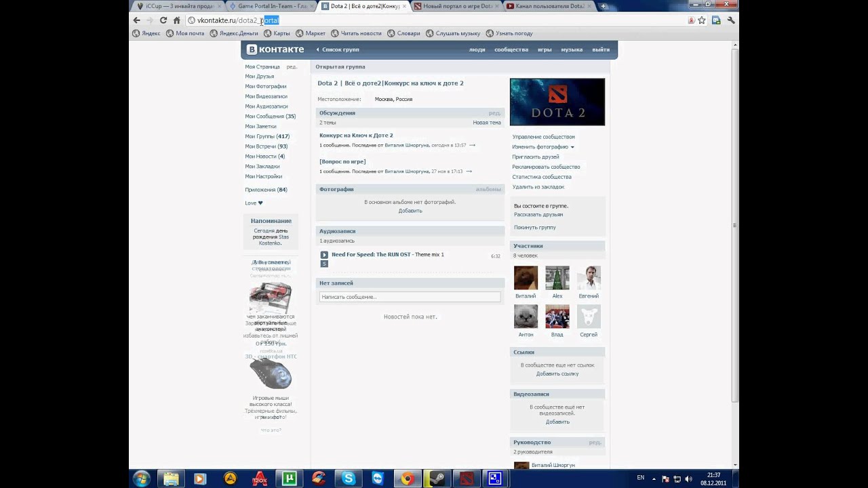Click Покинуть группу
This screenshot has width=868, height=488.
point(535,228)
